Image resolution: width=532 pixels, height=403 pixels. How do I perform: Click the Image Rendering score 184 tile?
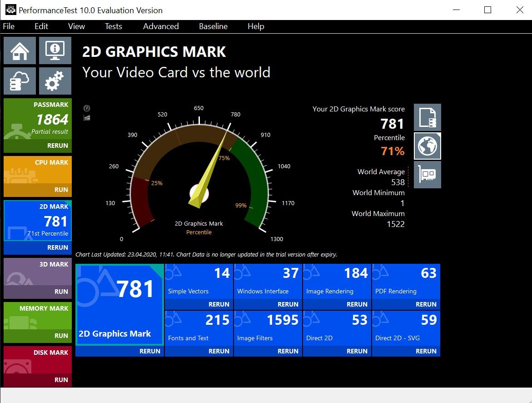point(337,282)
